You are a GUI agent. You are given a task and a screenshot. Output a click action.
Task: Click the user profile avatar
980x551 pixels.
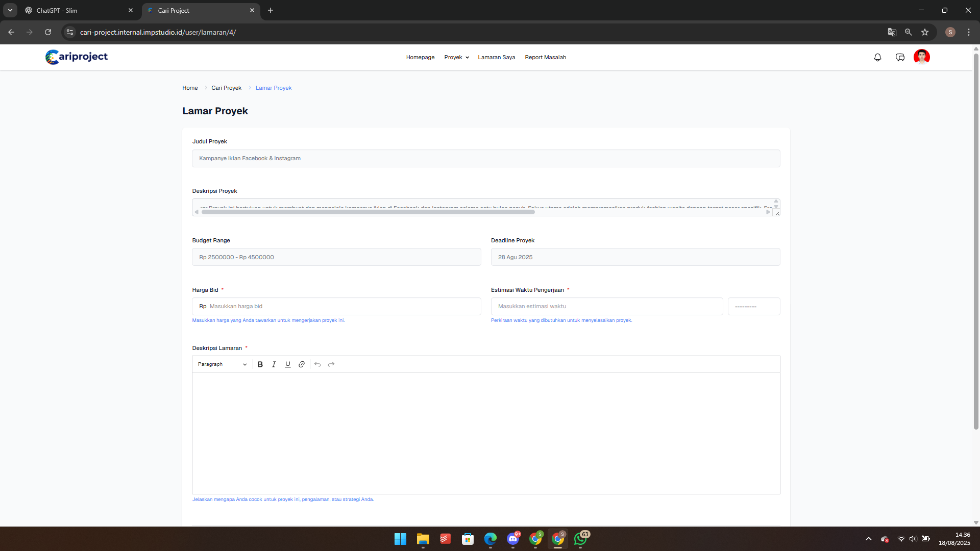click(x=921, y=57)
